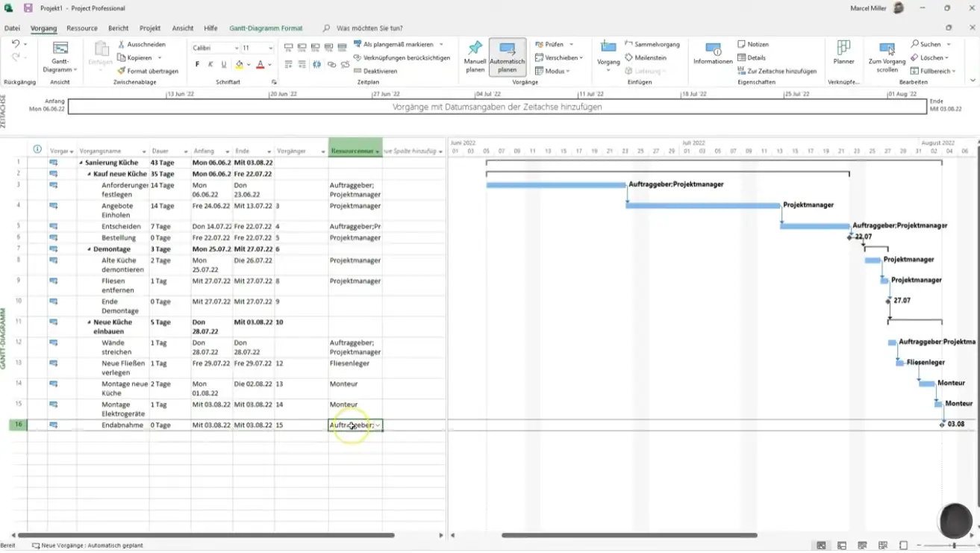Click Zur Zeitachse hinzufügen button
Viewport: 980px width, 553px height.
point(777,71)
